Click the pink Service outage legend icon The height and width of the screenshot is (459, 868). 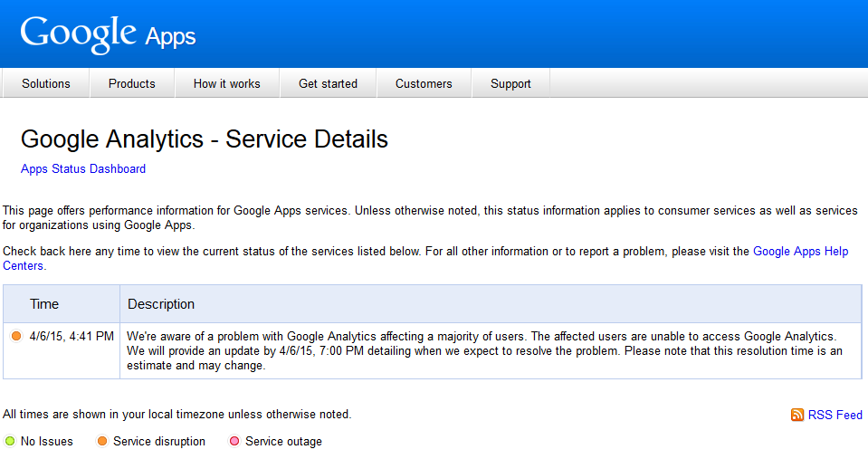coord(234,442)
